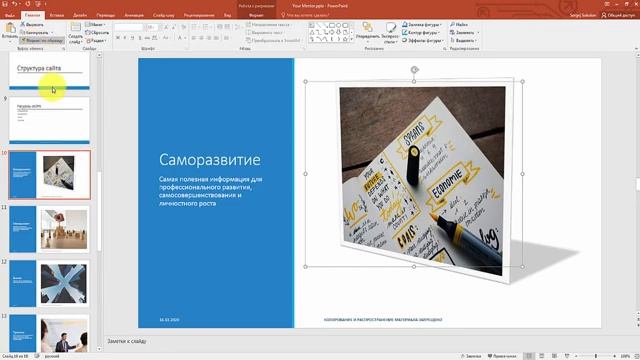640x360 pixels.
Task: Select slide 9 thumbnail
Action: click(49, 120)
